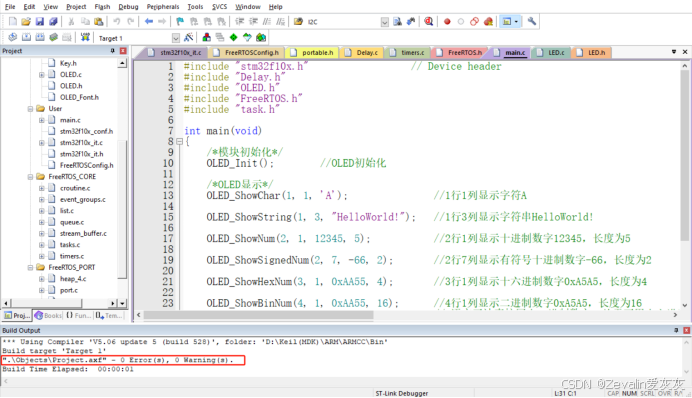Disable all breakpoints icon
The image size is (692, 398).
pos(474,21)
